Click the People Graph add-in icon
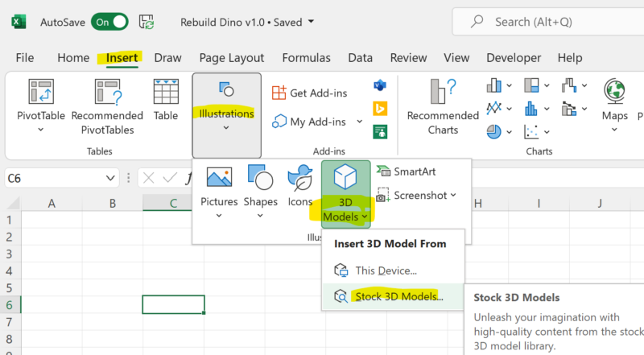Viewport: 644px width, 355px height. point(380,132)
